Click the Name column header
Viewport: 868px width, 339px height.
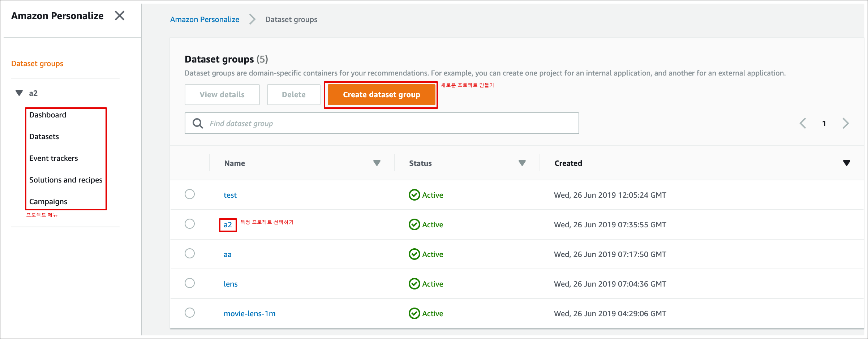[x=235, y=163]
